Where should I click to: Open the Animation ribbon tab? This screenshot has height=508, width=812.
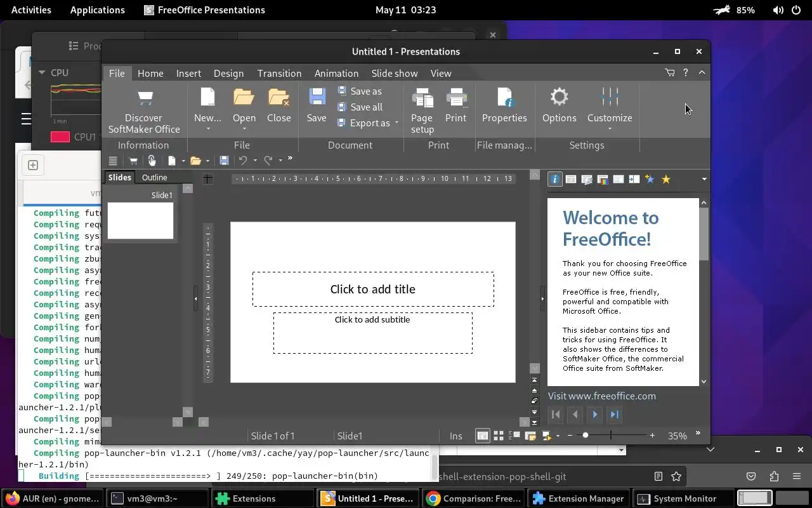pyautogui.click(x=336, y=73)
